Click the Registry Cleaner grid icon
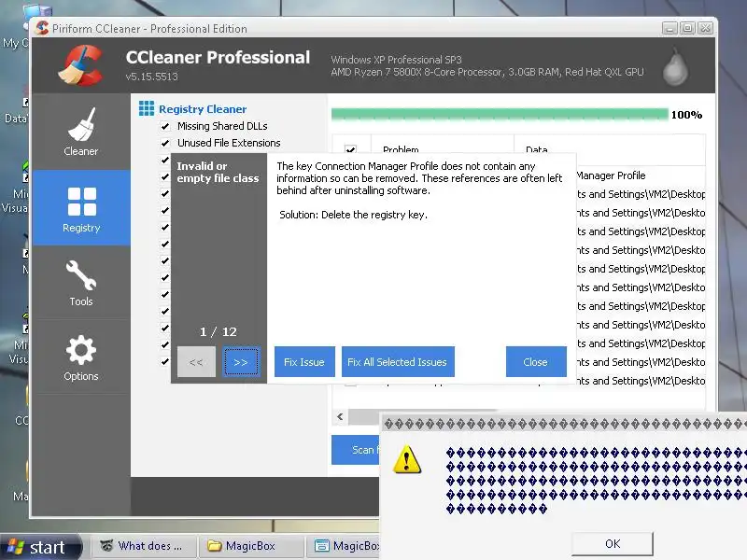Viewport: 747px width, 560px height. 147,108
